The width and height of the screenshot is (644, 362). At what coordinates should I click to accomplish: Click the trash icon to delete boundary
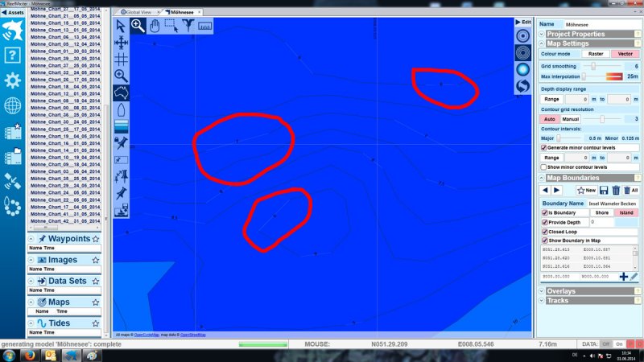[x=615, y=190]
